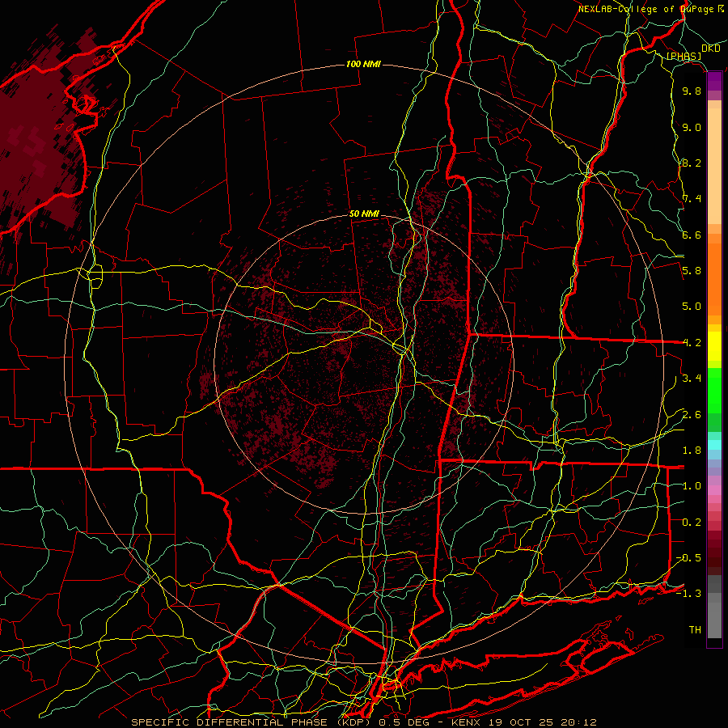
Task: Click the 2.6 value on color scale
Action: (692, 415)
